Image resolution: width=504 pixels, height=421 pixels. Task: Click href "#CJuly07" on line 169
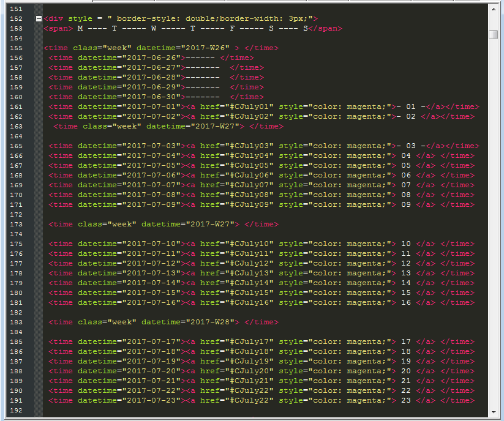click(x=249, y=185)
